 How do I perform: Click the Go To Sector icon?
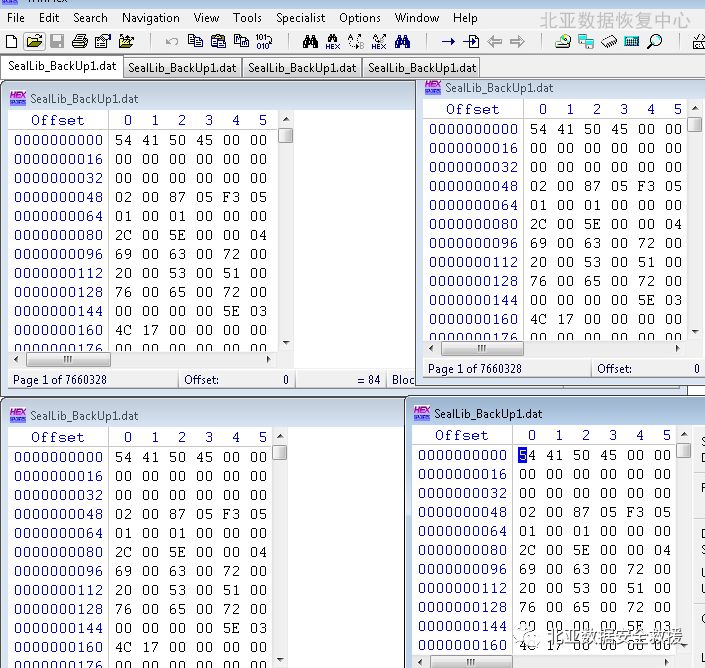point(471,42)
